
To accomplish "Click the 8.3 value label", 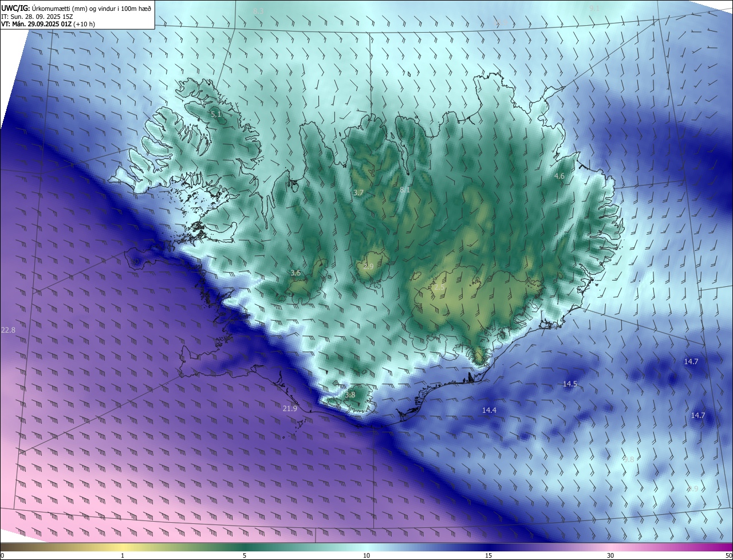I will [x=258, y=11].
